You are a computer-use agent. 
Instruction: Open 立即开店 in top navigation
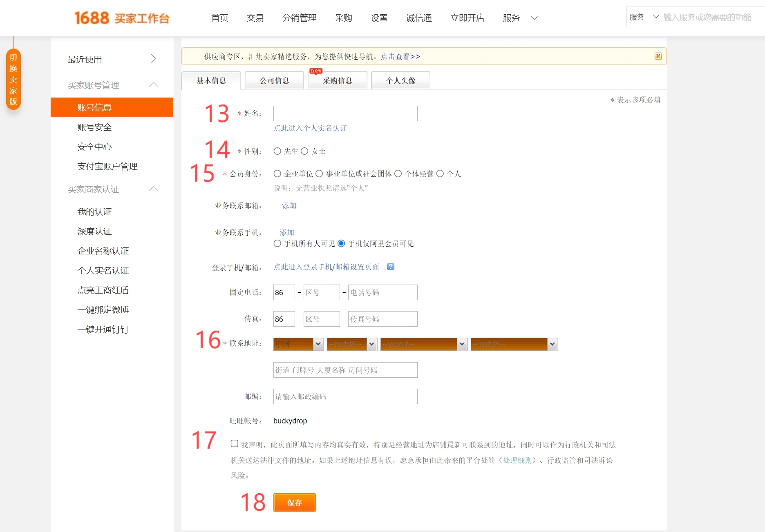coord(467,18)
